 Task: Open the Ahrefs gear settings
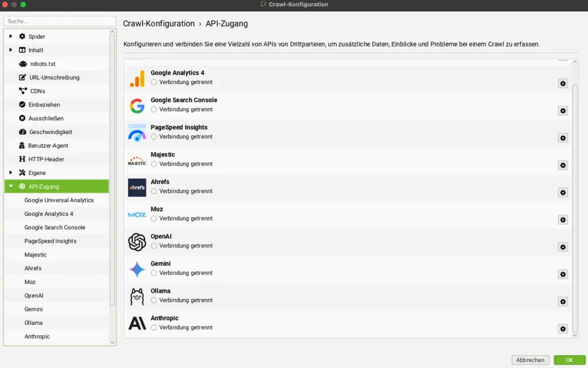pos(563,192)
